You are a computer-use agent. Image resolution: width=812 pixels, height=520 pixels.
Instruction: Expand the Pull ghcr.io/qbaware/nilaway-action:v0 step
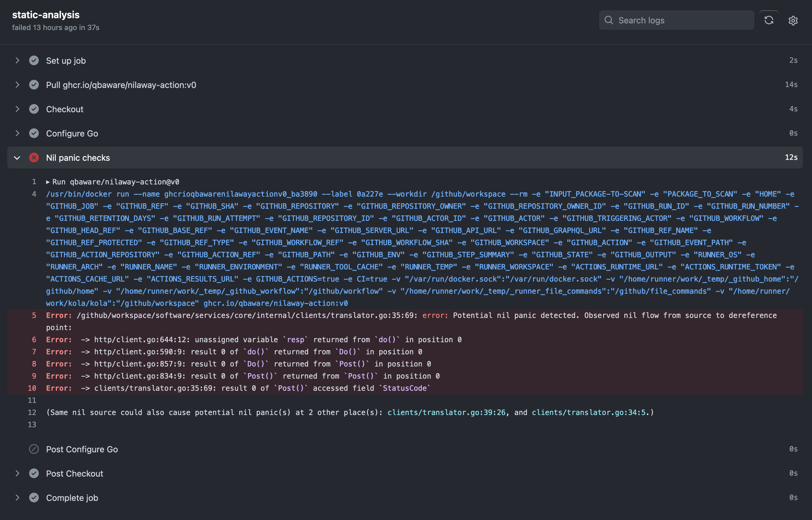(x=17, y=85)
